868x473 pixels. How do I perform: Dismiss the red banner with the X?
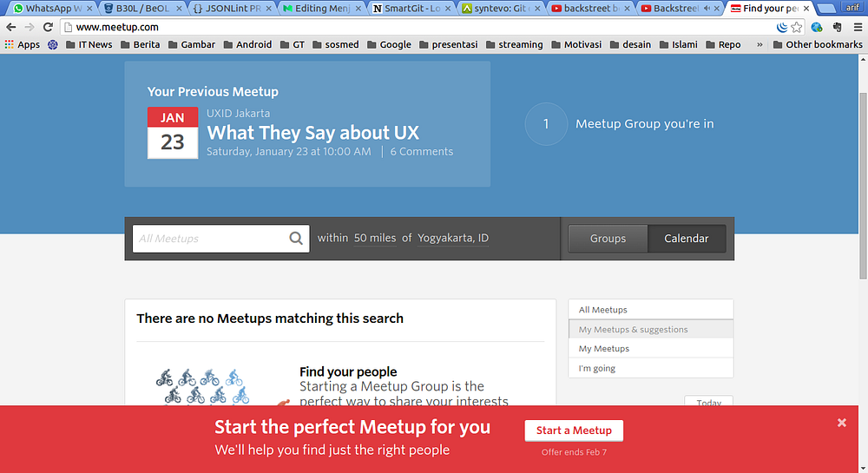(x=841, y=423)
